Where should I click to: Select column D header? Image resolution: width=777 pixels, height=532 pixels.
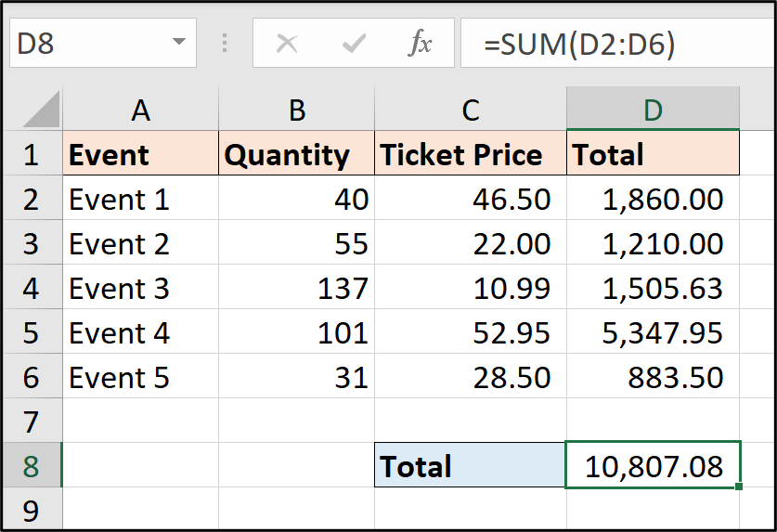653,109
